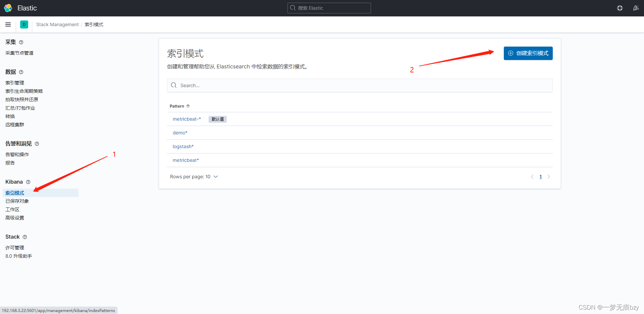The image size is (644, 314).
Task: Open 索引管理 in sidebar
Action: [15, 83]
